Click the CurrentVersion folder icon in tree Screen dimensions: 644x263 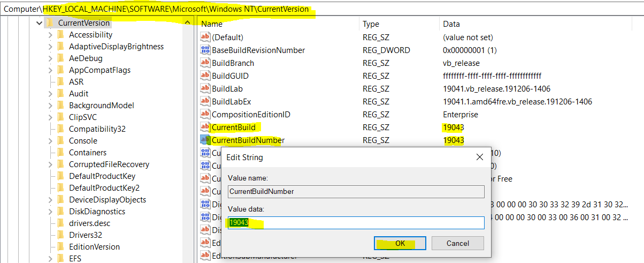49,23
